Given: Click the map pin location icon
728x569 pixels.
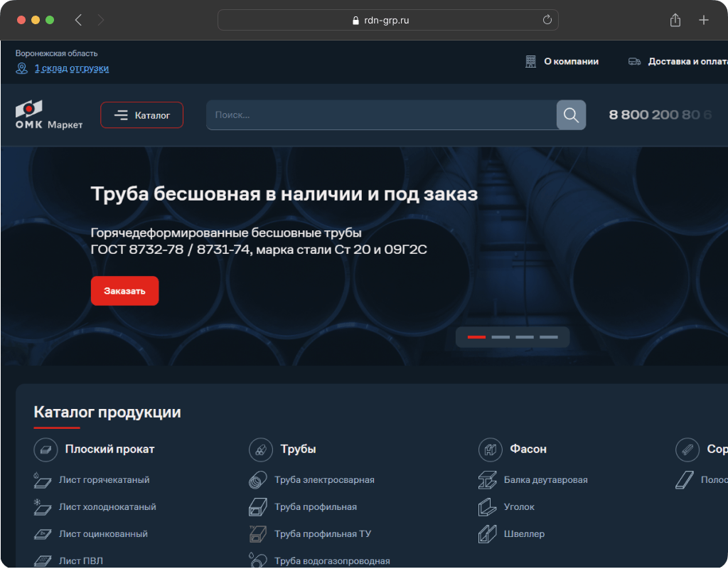Looking at the screenshot, I should click(x=22, y=68).
